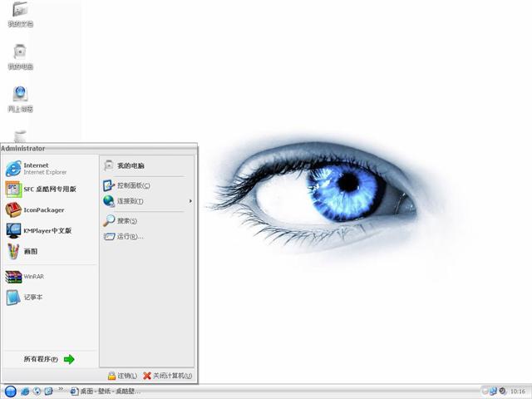Click the dark round tray icon
Viewport: 532px width, 399px height.
(502, 392)
